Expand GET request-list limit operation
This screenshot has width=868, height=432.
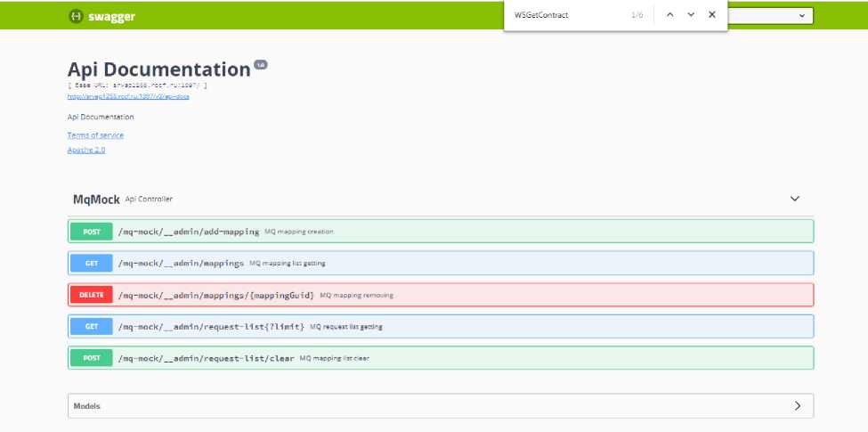(441, 326)
